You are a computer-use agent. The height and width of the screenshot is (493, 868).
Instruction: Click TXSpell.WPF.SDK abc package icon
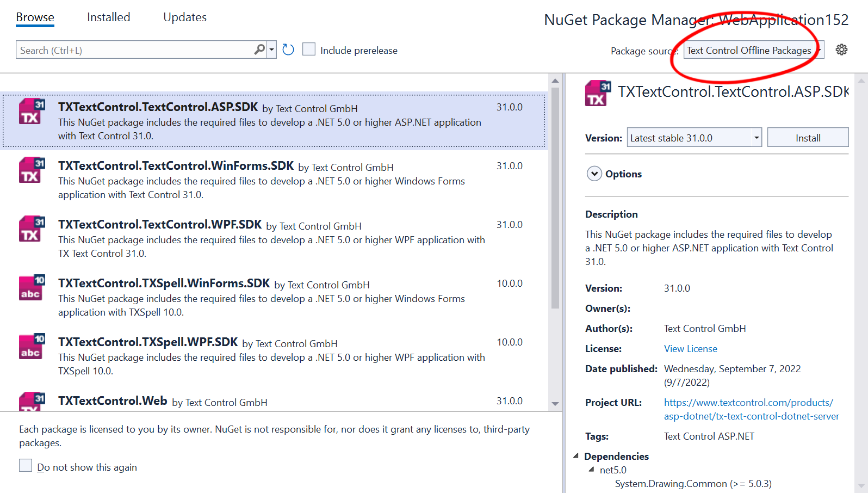(x=32, y=347)
